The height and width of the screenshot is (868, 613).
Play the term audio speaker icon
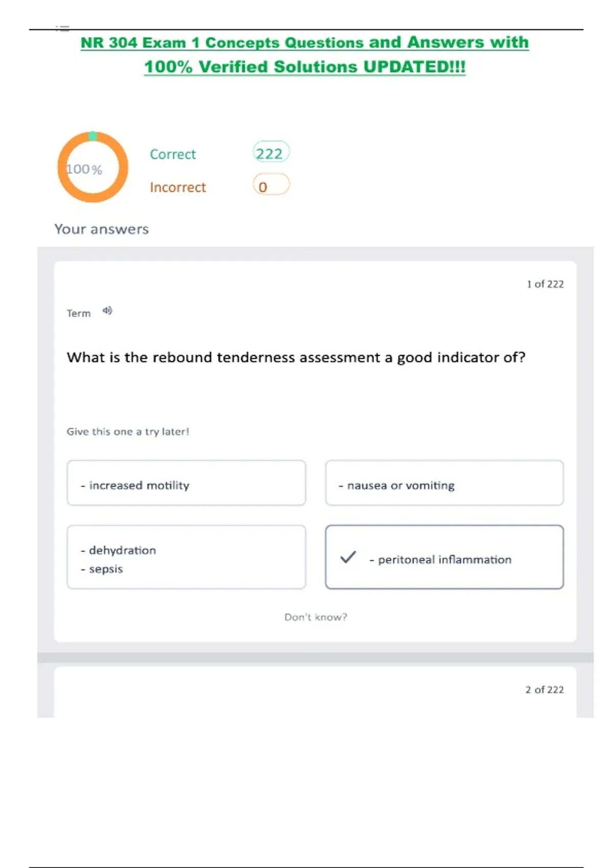coord(107,310)
